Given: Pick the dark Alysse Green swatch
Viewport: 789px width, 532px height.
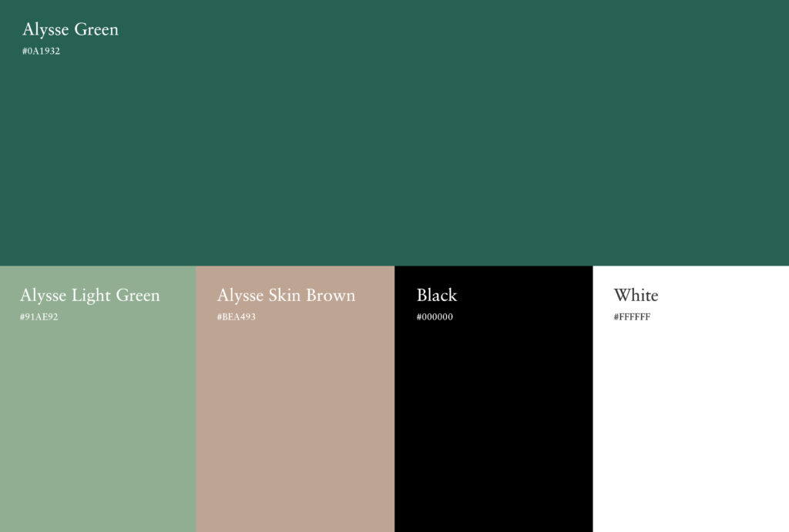Looking at the screenshot, I should tap(394, 132).
